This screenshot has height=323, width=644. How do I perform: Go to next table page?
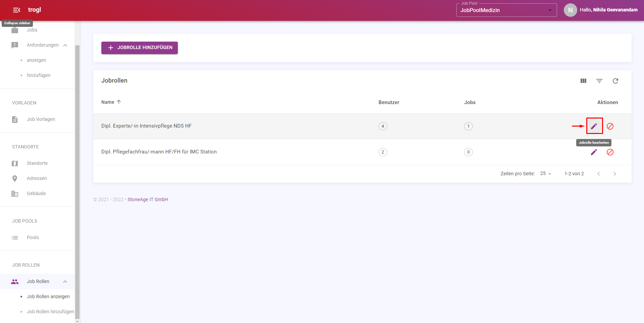tap(615, 174)
